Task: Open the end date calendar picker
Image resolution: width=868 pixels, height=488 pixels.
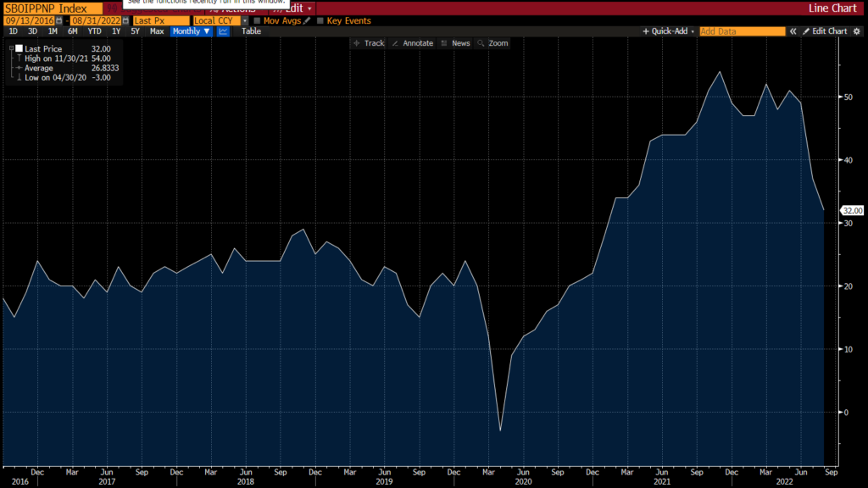Action: (124, 19)
